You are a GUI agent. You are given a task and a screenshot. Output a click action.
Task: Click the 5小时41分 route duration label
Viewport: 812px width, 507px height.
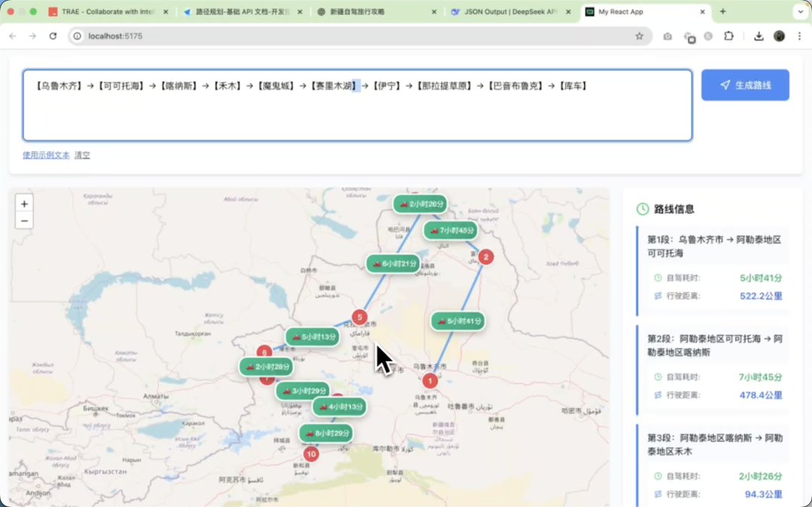458,321
